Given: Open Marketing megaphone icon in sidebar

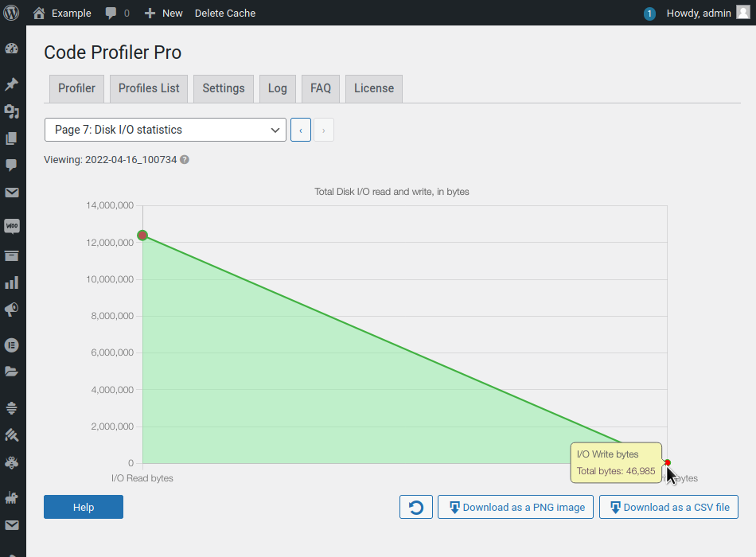Looking at the screenshot, I should 12,310.
